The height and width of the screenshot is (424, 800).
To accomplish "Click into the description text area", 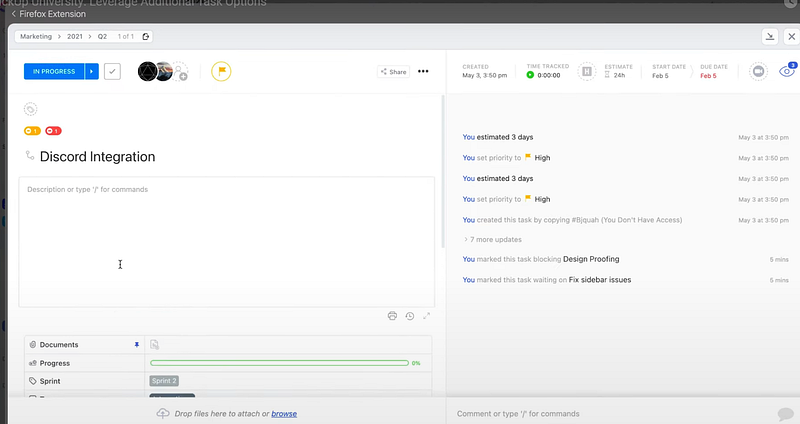I will (x=227, y=242).
